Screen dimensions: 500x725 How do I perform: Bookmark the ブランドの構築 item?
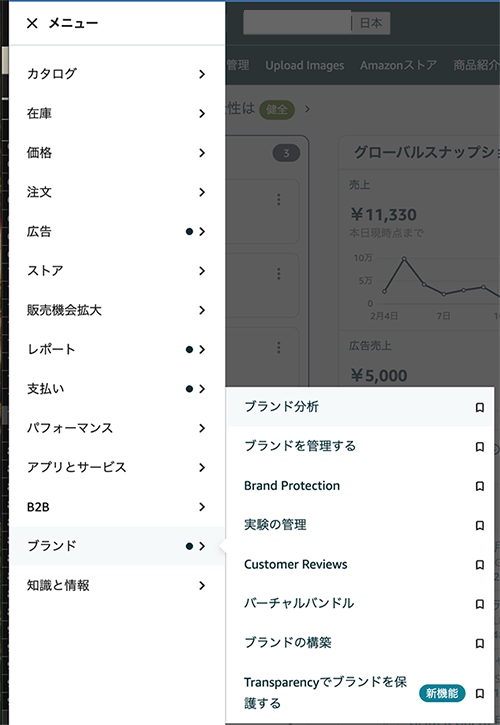point(480,643)
